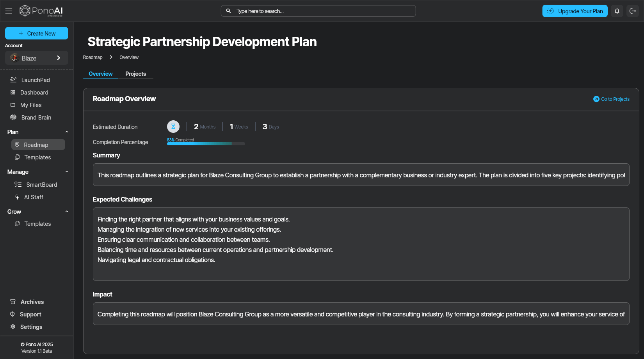Image resolution: width=644 pixels, height=359 pixels.
Task: Open notifications bell icon
Action: 617,11
